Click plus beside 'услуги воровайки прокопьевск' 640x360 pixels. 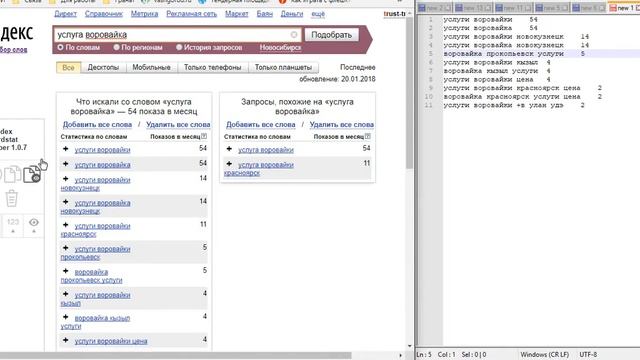coord(66,248)
